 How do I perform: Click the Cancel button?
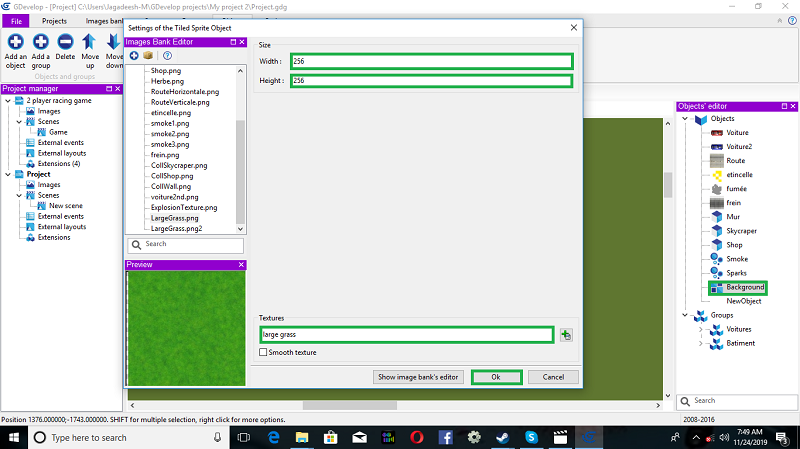553,377
